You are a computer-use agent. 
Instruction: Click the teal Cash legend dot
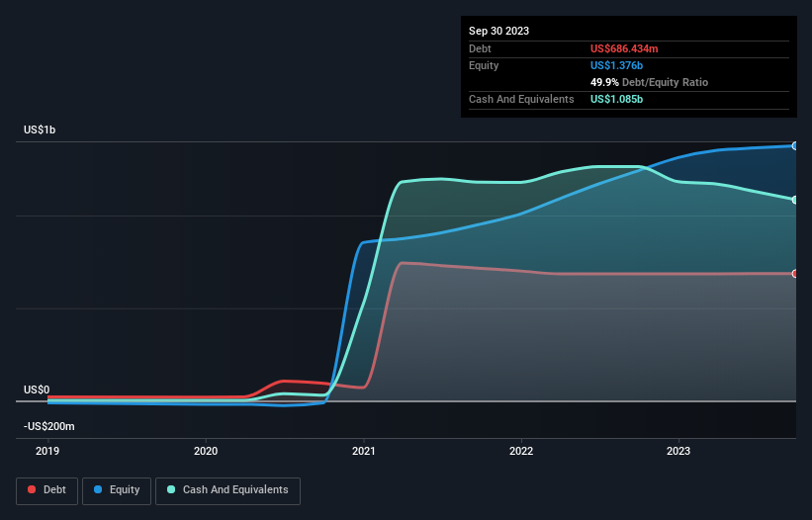[171, 489]
